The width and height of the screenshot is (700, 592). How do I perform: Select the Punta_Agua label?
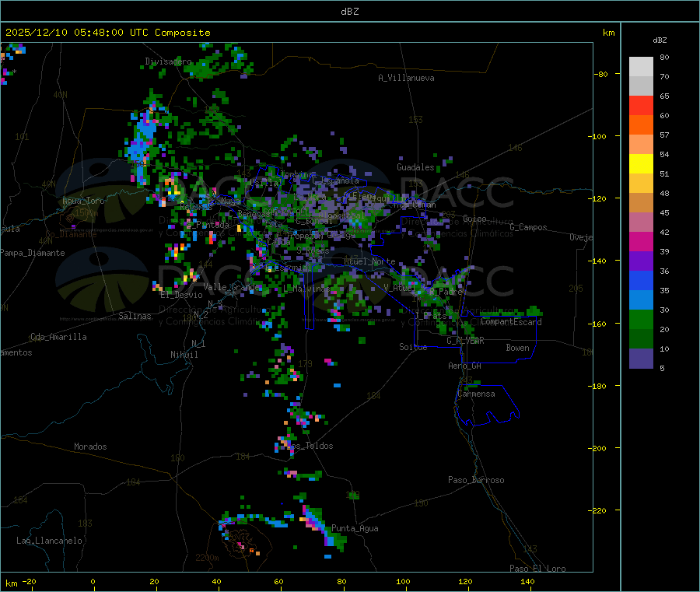(355, 528)
